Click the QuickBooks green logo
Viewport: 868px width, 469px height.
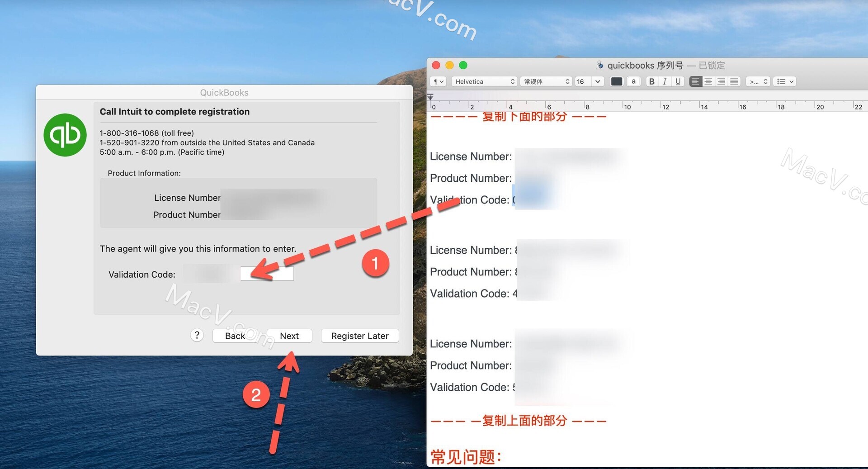point(65,135)
